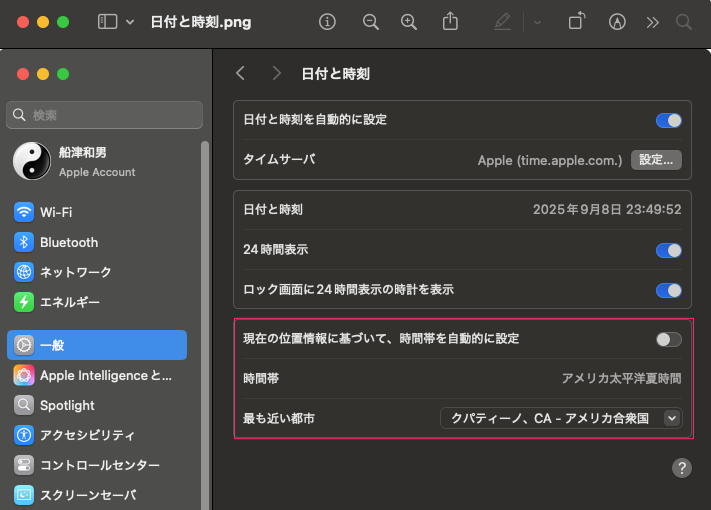Image resolution: width=711 pixels, height=510 pixels.
Task: Open the markup toolbar pen-circle icon
Action: (x=617, y=22)
